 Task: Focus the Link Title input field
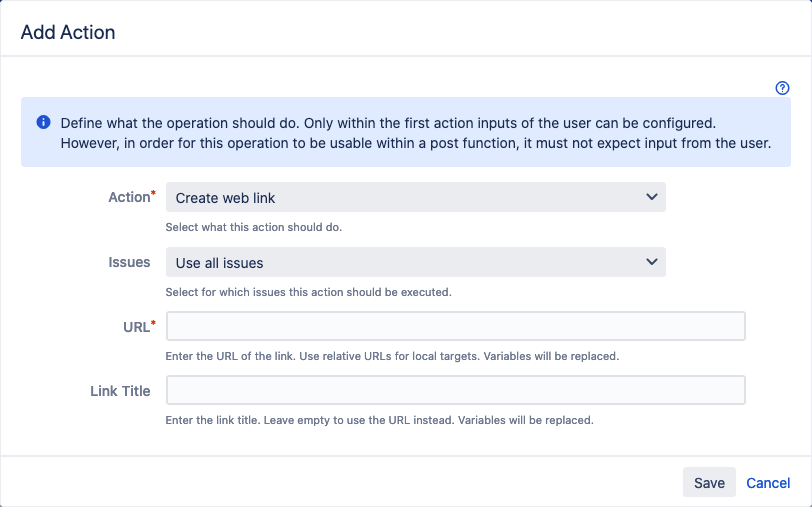(455, 390)
